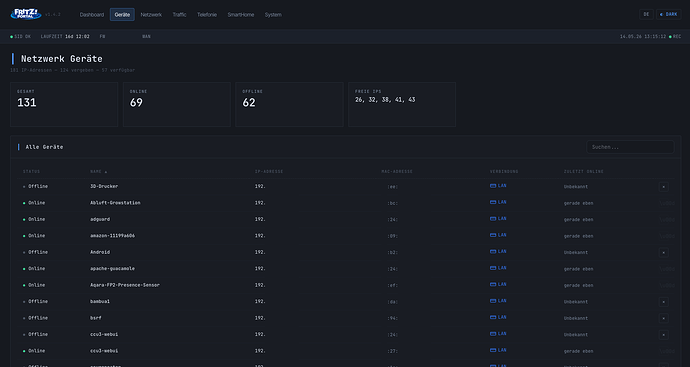Open the Traffic tab

pos(179,15)
